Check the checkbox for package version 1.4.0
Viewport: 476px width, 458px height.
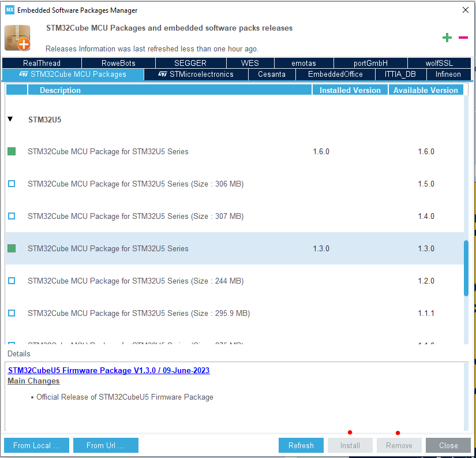tap(11, 216)
